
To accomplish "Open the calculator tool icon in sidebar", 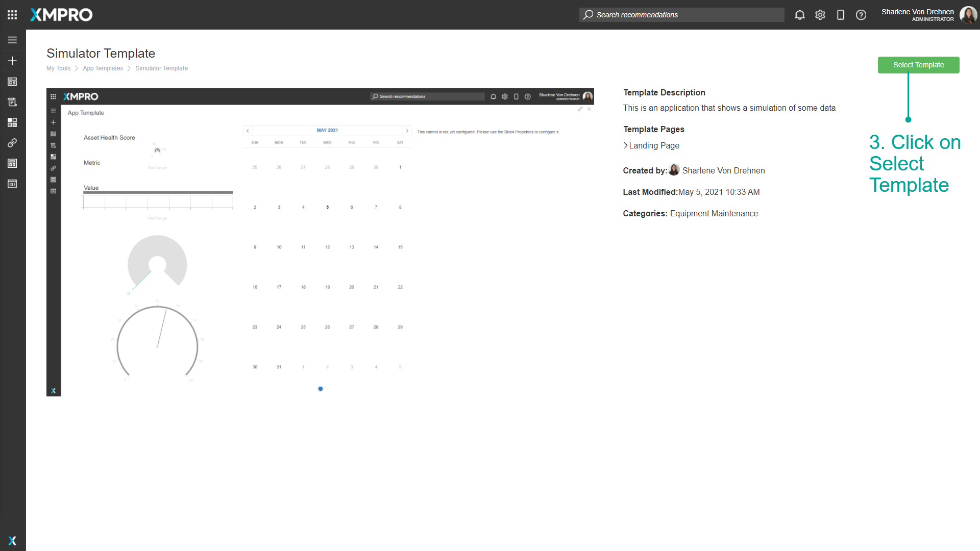I will click(x=12, y=163).
